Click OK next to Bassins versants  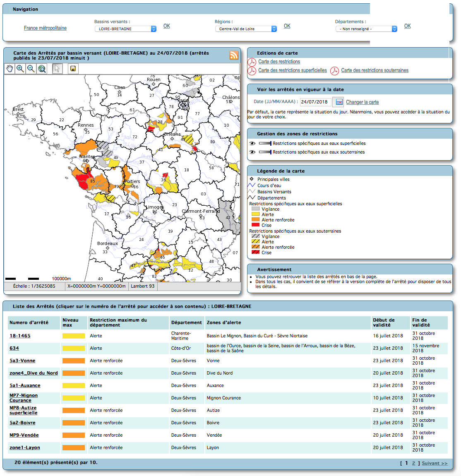(167, 26)
